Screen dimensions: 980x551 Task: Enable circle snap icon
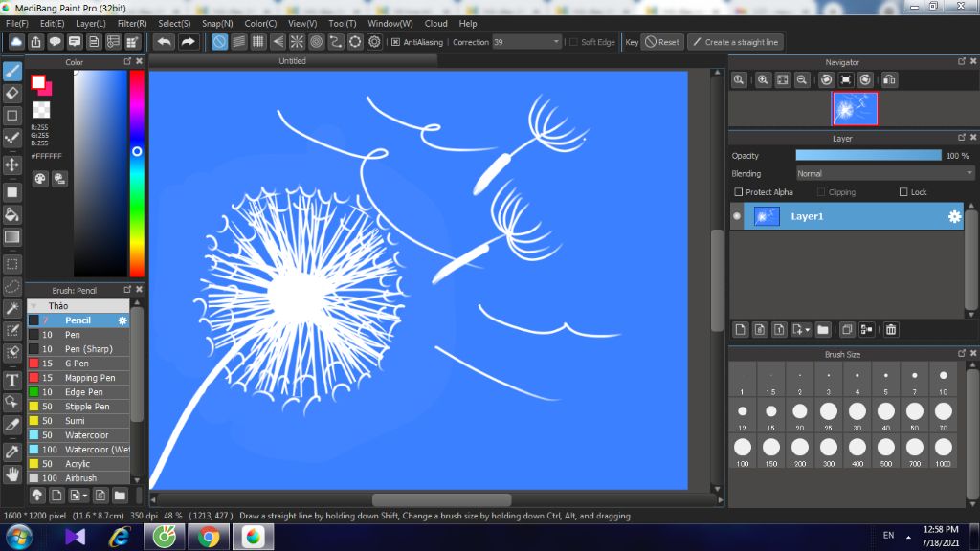[316, 42]
